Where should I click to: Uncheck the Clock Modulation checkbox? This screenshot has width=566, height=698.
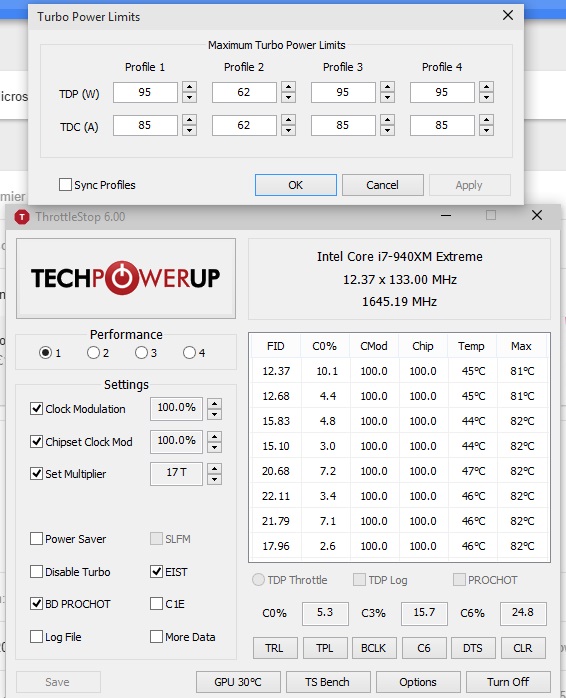(x=36, y=409)
